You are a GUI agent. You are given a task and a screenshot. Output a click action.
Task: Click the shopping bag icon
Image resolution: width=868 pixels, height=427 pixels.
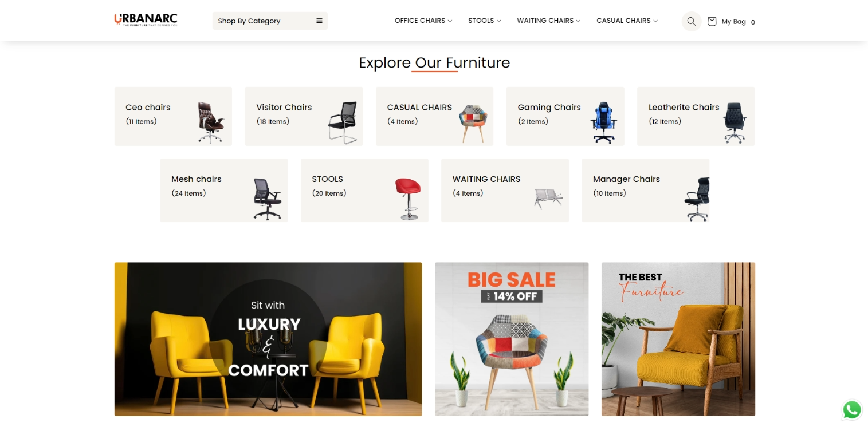tap(712, 21)
